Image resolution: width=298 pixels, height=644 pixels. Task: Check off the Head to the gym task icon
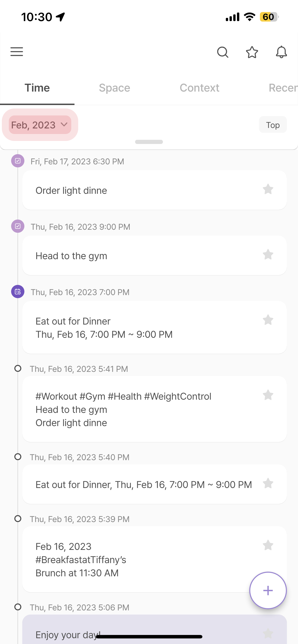[18, 226]
